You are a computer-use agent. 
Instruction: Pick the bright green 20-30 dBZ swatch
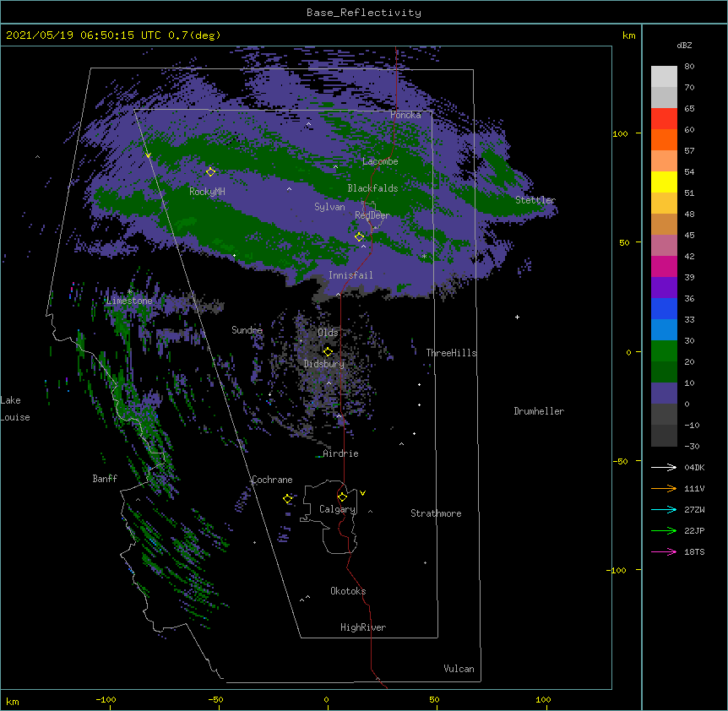pyautogui.click(x=664, y=351)
